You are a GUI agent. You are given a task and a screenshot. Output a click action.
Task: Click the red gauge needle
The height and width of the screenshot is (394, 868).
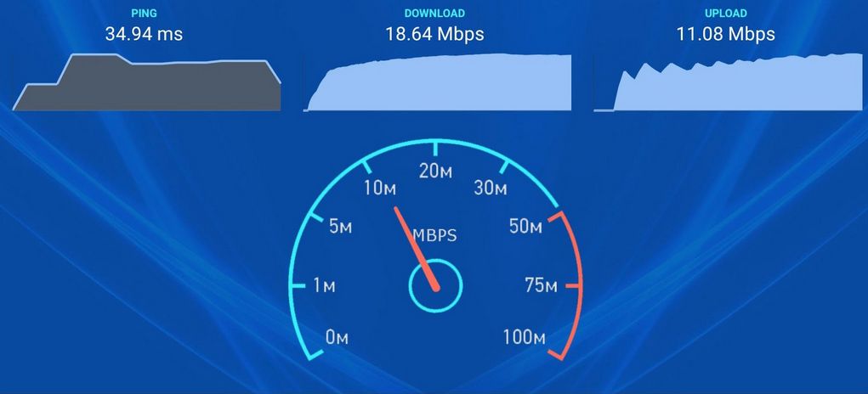point(417,248)
